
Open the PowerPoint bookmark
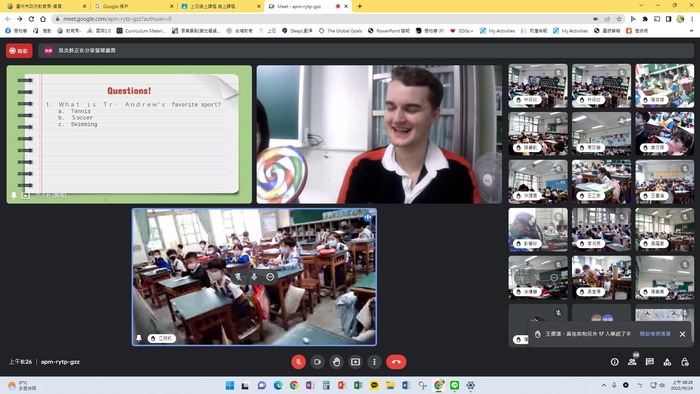coord(388,31)
